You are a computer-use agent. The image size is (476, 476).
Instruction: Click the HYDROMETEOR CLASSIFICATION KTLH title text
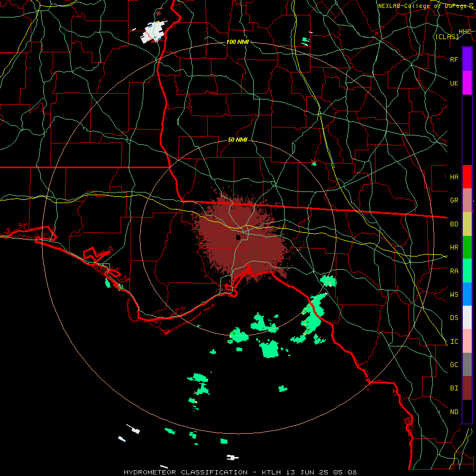tap(240, 472)
